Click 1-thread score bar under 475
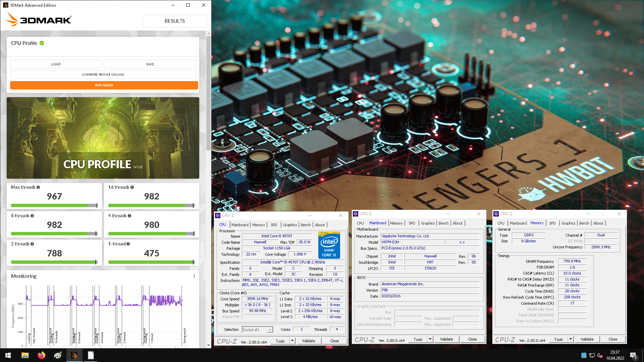The height and width of the screenshot is (362, 644). point(152,262)
